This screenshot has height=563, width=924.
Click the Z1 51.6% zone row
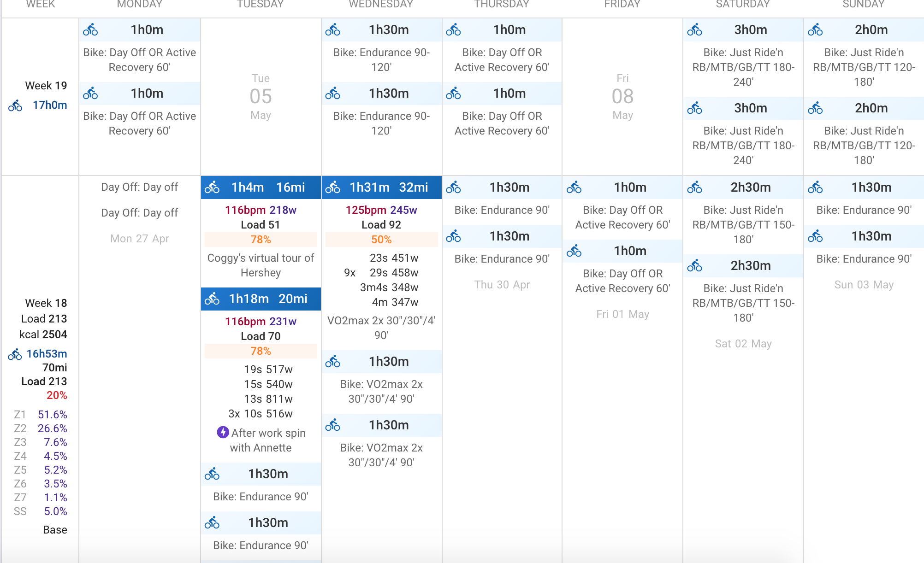(x=41, y=415)
